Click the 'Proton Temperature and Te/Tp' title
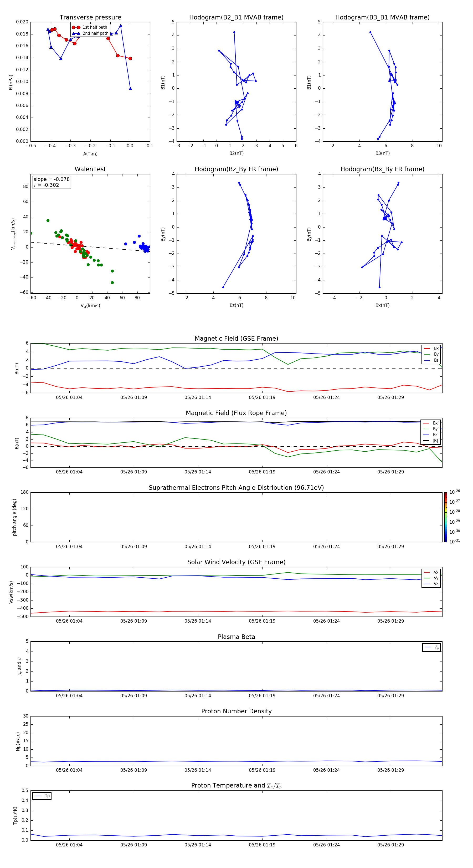The height and width of the screenshot is (868, 473). click(236, 786)
